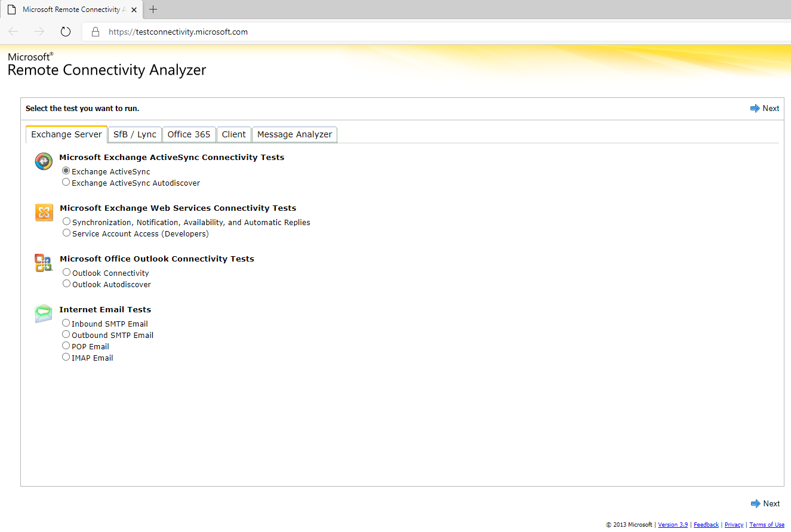Go to the Message Analyzer tab
The width and height of the screenshot is (791, 532).
click(x=295, y=134)
